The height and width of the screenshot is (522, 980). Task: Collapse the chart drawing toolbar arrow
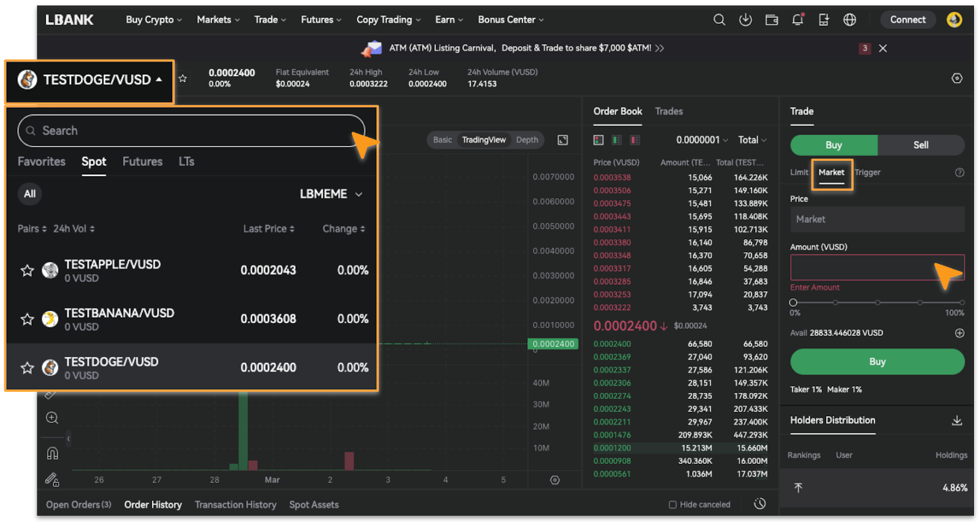pos(69,439)
